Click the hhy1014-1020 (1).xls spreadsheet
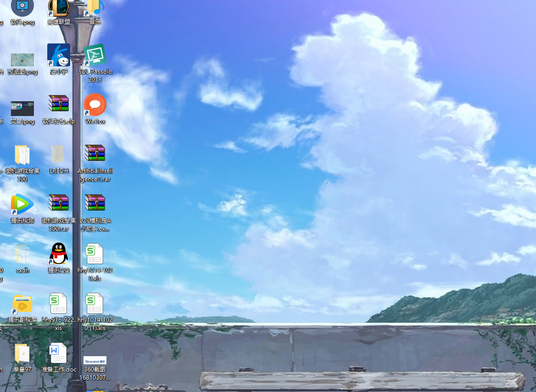The height and width of the screenshot is (392, 536). 95,304
